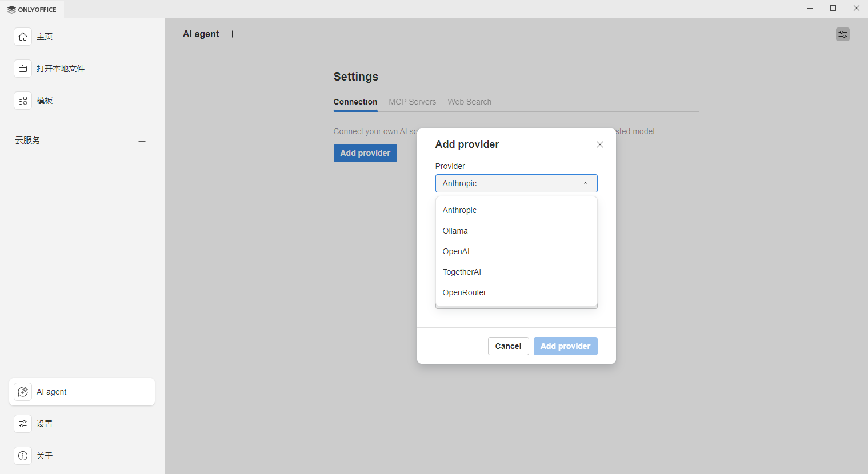This screenshot has height=474, width=868.
Task: Open the 打开本地文件 folder icon
Action: coord(23,68)
